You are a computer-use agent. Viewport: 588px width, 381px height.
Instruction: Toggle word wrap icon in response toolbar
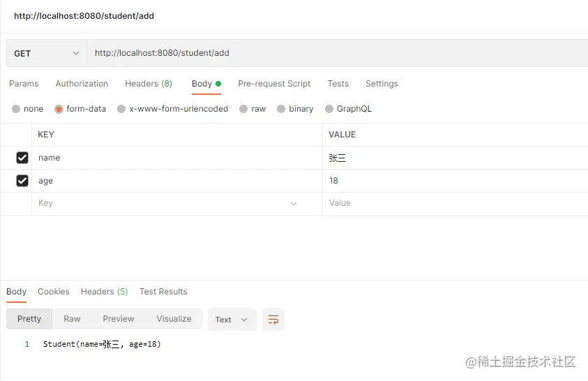coord(273,320)
